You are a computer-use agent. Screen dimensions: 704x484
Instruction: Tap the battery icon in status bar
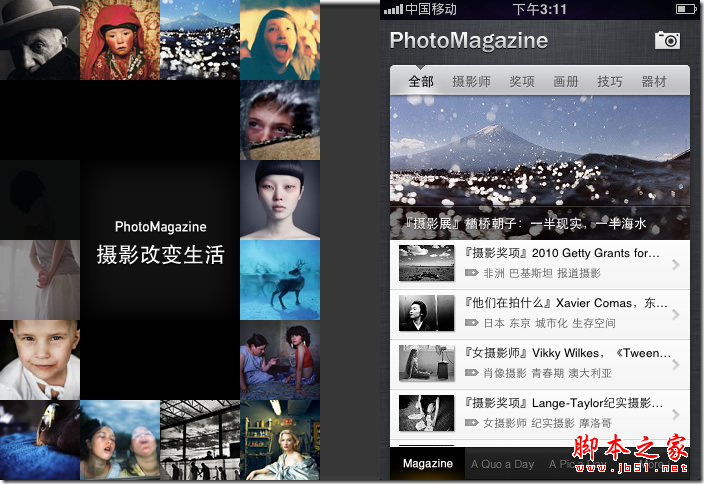click(x=686, y=9)
